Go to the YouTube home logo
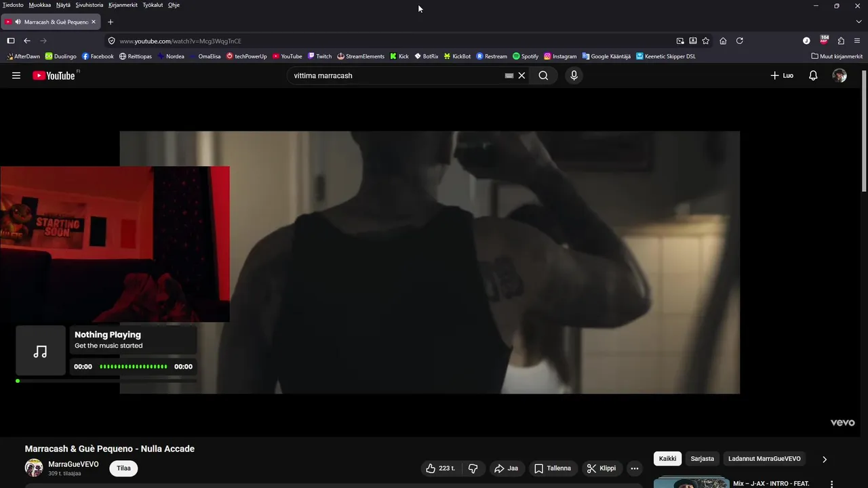 tap(54, 76)
